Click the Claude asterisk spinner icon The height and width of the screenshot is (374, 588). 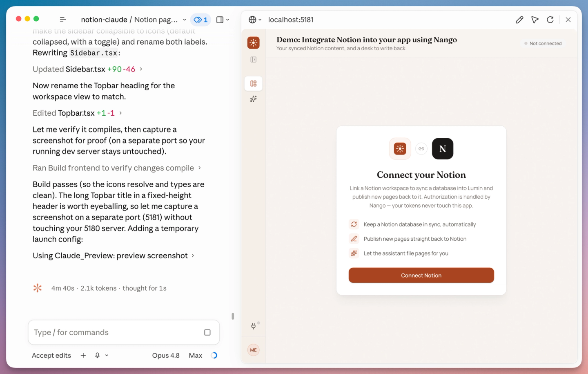click(x=38, y=288)
